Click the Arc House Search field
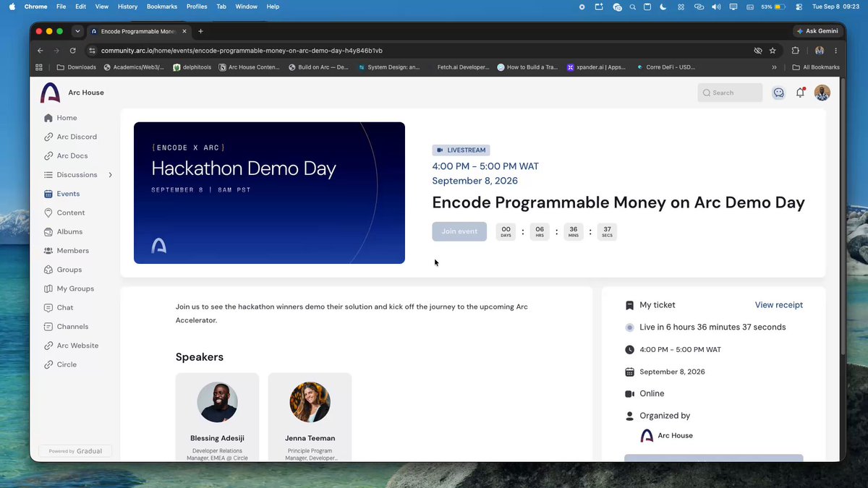Viewport: 868px width, 488px height. (x=730, y=93)
